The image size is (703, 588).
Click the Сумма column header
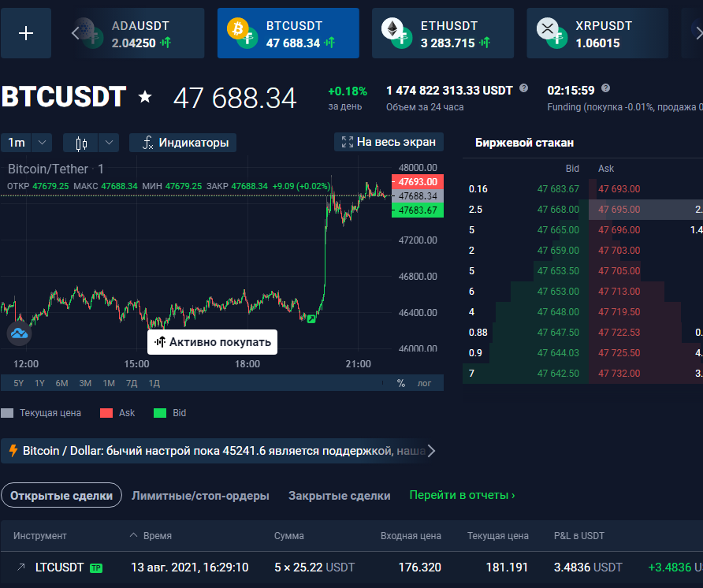[289, 535]
